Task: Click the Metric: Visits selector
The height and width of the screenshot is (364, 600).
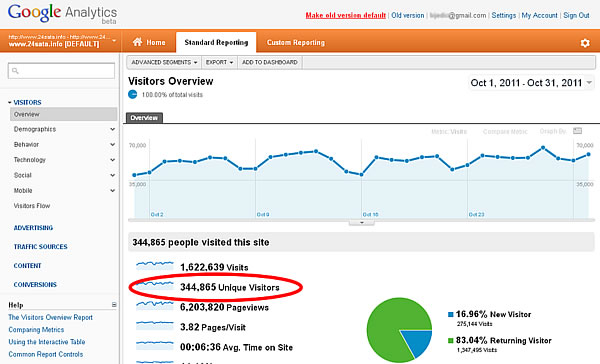Action: (449, 132)
